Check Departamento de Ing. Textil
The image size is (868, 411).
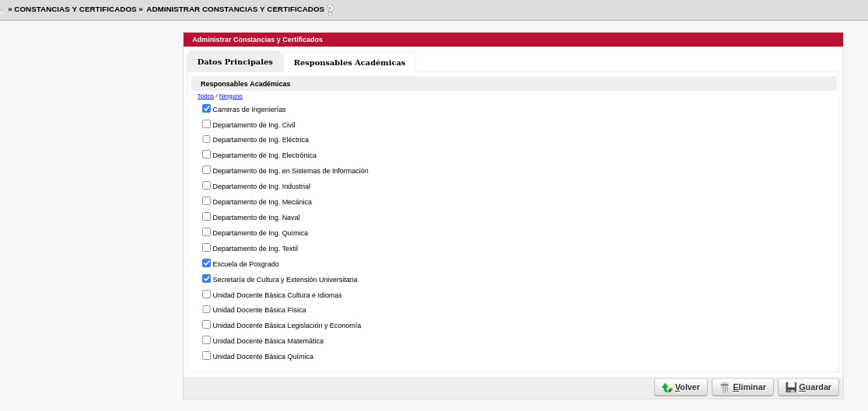tap(206, 247)
